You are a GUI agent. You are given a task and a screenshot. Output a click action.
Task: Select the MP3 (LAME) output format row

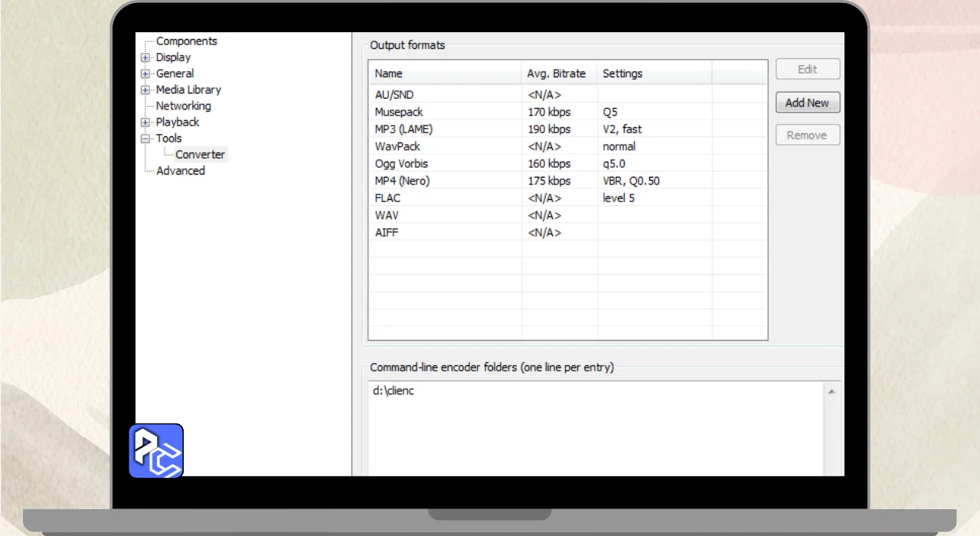(x=567, y=129)
